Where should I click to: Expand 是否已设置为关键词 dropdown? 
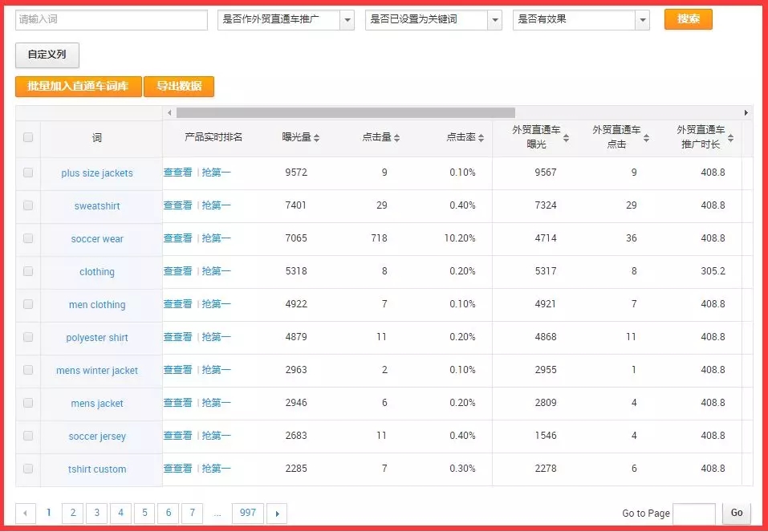pos(433,20)
